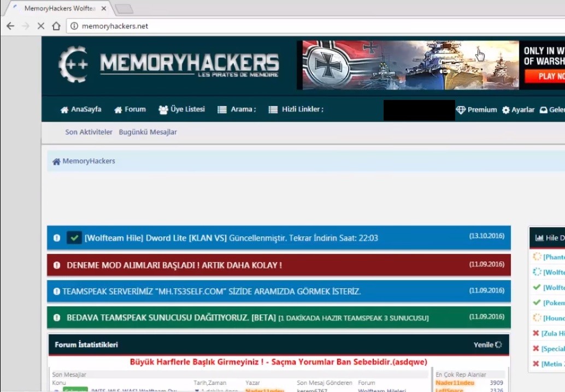Stop loading the page with the X button
The image size is (565, 392).
pyautogui.click(x=41, y=26)
